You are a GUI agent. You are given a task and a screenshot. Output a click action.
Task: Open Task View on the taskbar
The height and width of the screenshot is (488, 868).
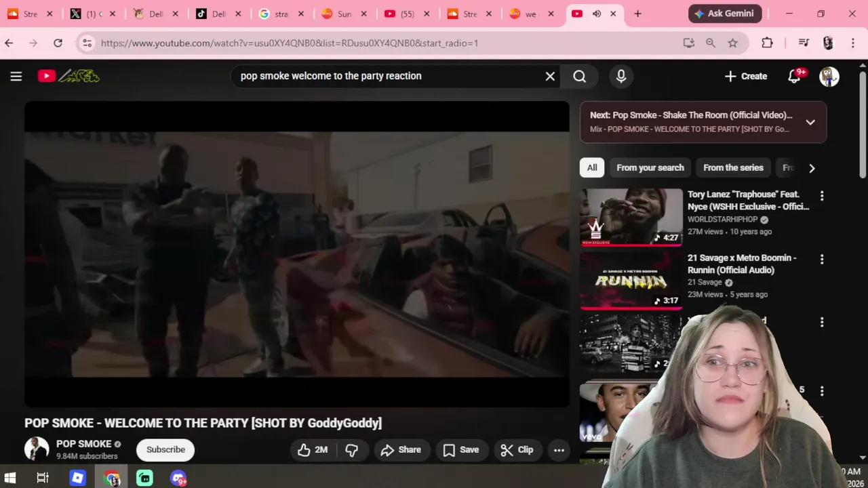pos(42,478)
